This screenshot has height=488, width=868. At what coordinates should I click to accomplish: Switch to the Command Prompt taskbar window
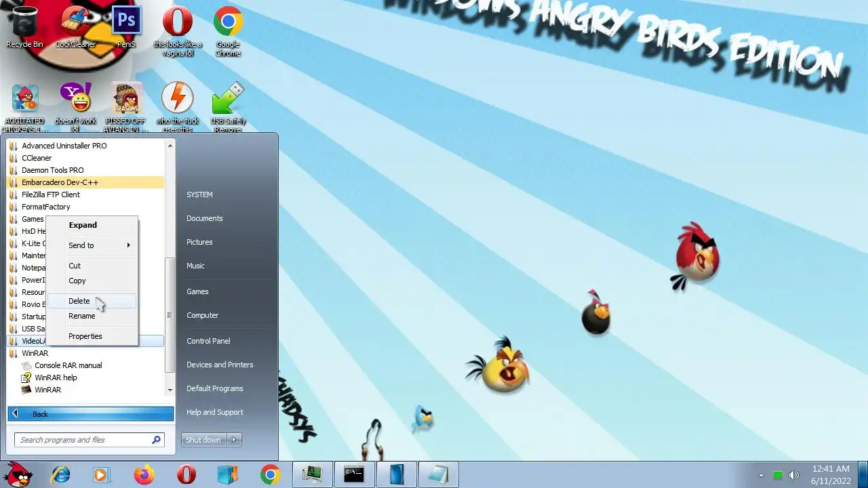point(354,474)
